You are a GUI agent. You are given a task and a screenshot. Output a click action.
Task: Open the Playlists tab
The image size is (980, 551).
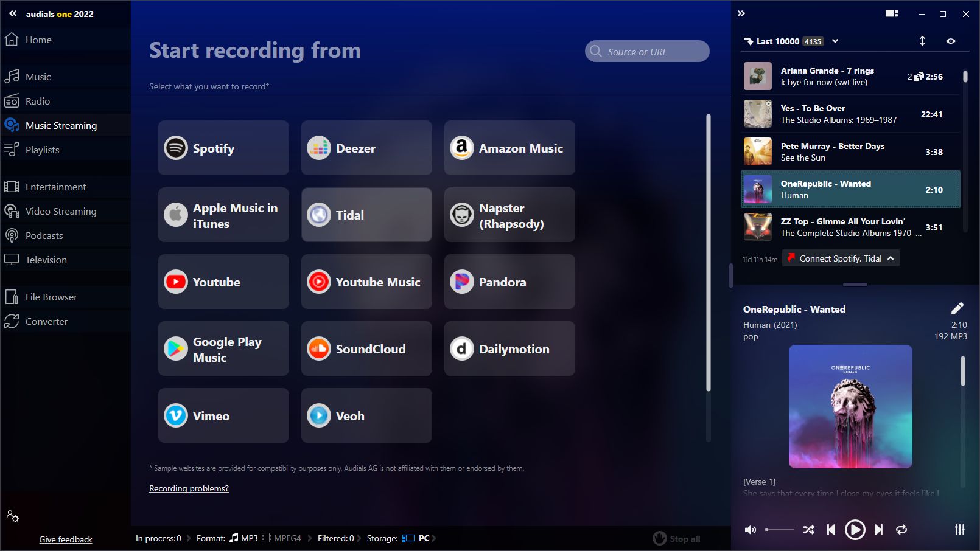(42, 150)
